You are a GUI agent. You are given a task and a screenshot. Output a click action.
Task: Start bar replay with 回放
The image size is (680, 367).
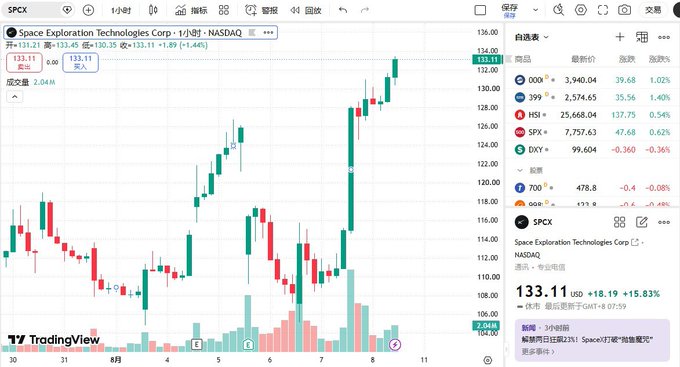point(306,10)
